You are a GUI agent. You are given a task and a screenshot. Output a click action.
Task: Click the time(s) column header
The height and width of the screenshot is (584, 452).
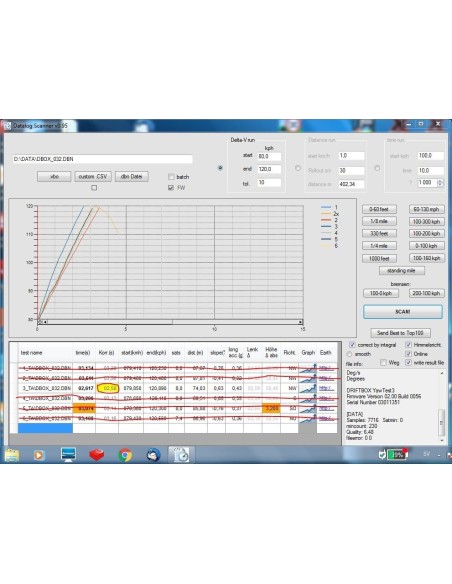[x=83, y=352]
